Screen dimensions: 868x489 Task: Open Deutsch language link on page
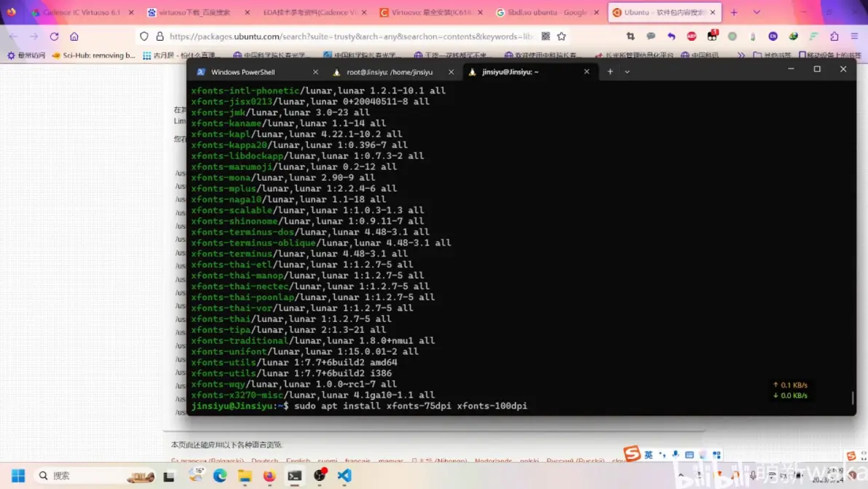tap(264, 461)
